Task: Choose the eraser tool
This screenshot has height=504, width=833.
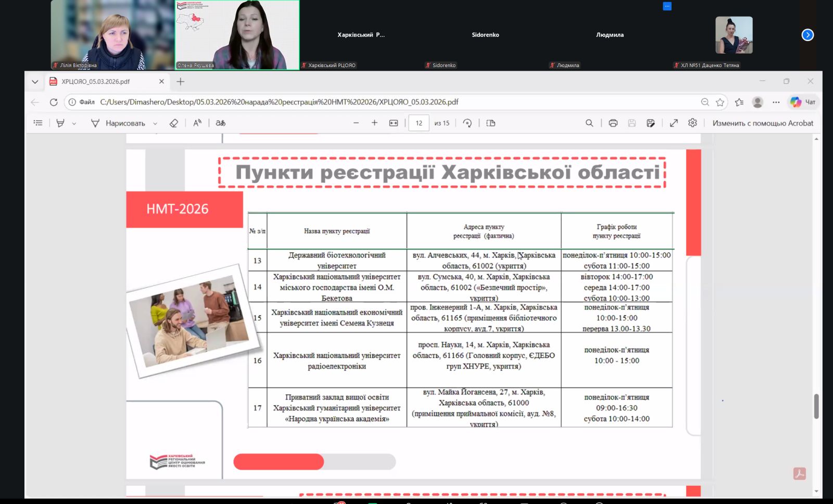Action: pos(174,123)
